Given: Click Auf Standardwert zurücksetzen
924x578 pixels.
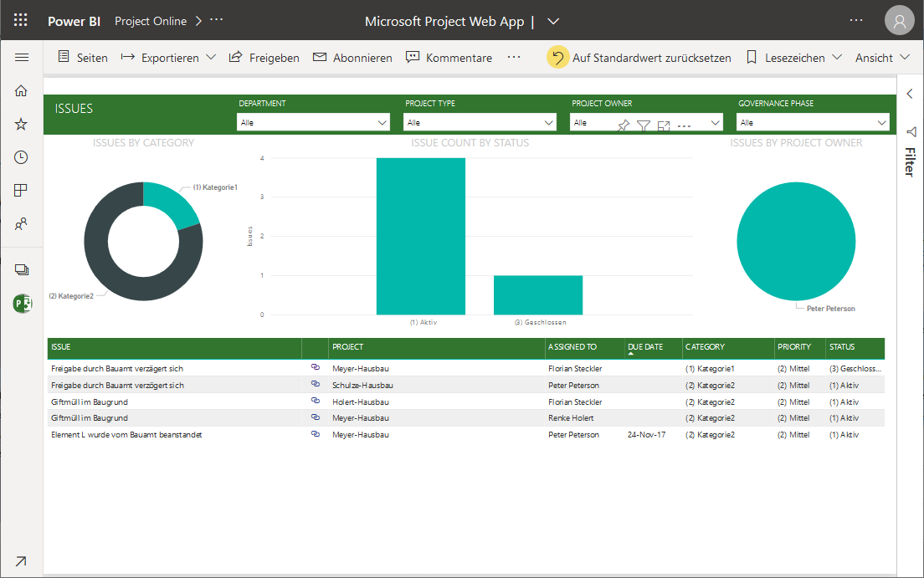Looking at the screenshot, I should (652, 58).
